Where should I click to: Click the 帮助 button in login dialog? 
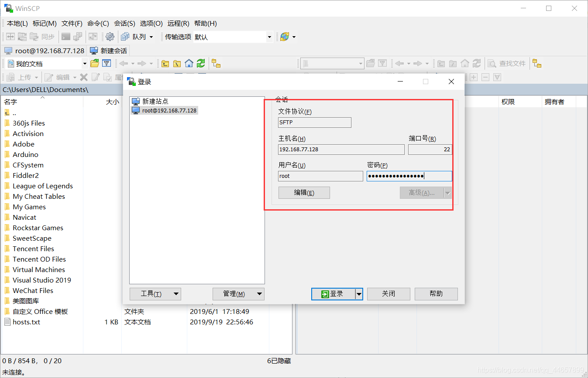pyautogui.click(x=436, y=294)
